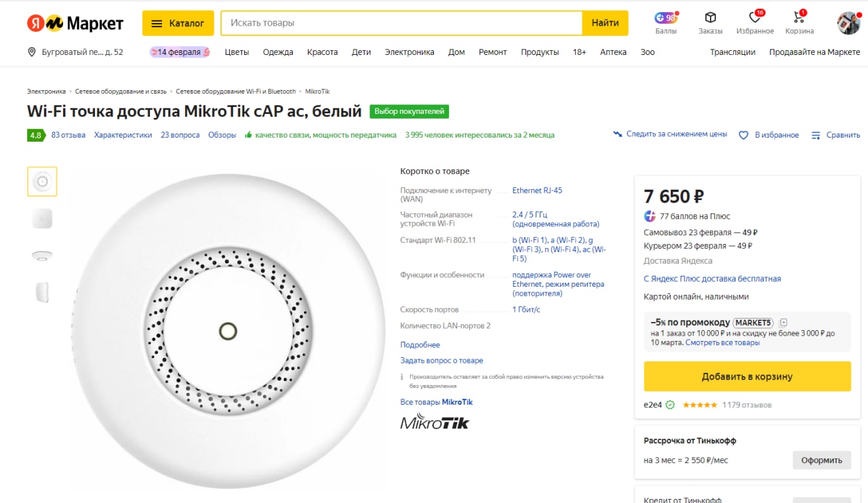This screenshot has width=868, height=503.
Task: Open the Избранное heart icon in header
Action: click(x=755, y=18)
